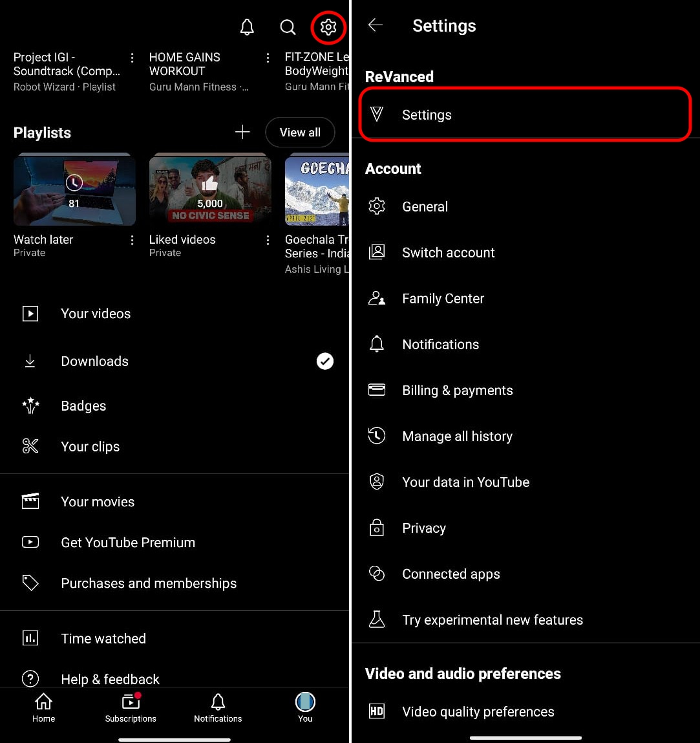Tap the Downloads completed checkmark

[325, 361]
